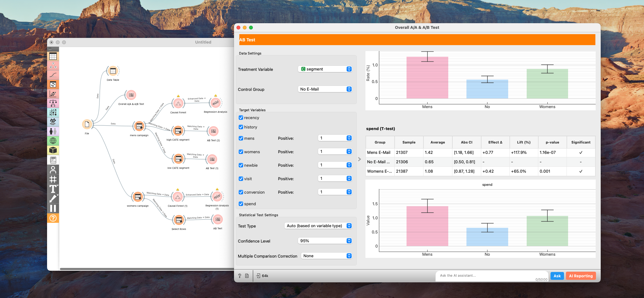This screenshot has width=644, height=298.
Task: Click the low CATE segment node
Action: coord(178,159)
